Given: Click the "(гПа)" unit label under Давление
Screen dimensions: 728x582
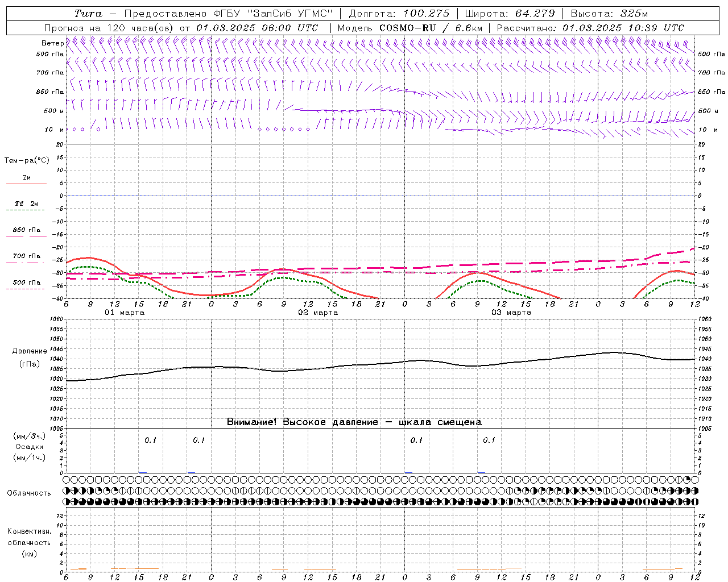Looking at the screenshot, I should tap(30, 364).
